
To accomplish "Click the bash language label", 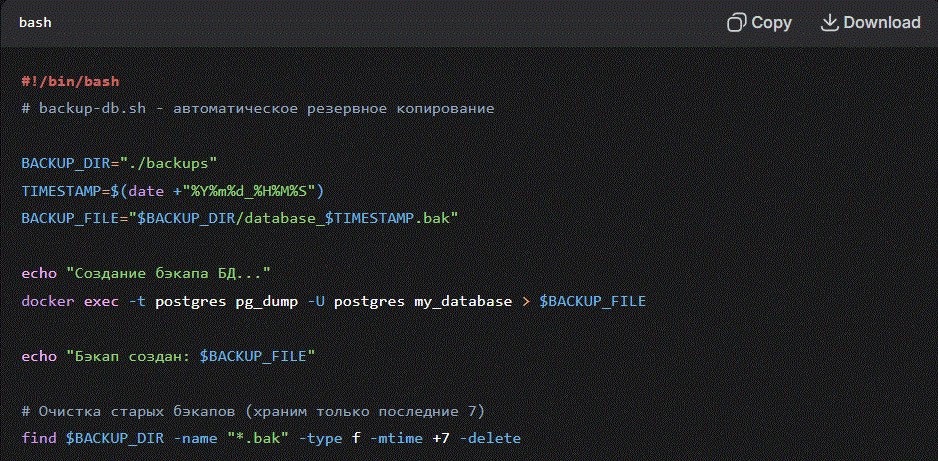I will [x=35, y=23].
